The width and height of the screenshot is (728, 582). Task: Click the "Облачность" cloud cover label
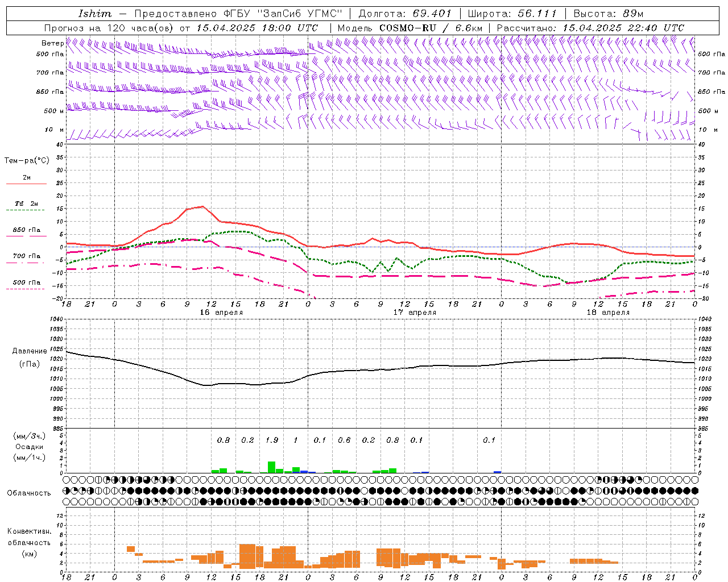pos(29,493)
